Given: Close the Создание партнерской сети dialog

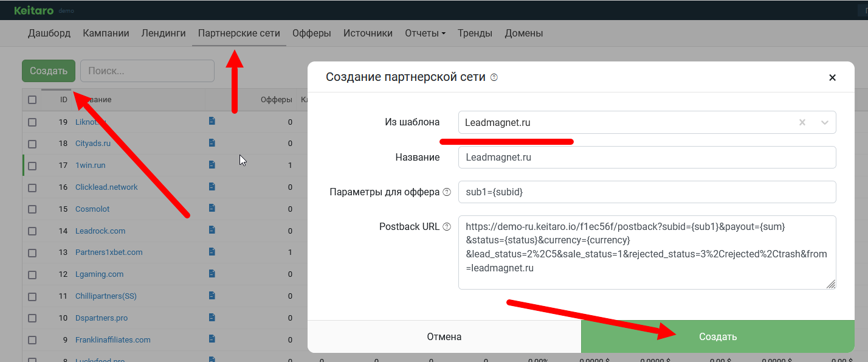Looking at the screenshot, I should [832, 77].
